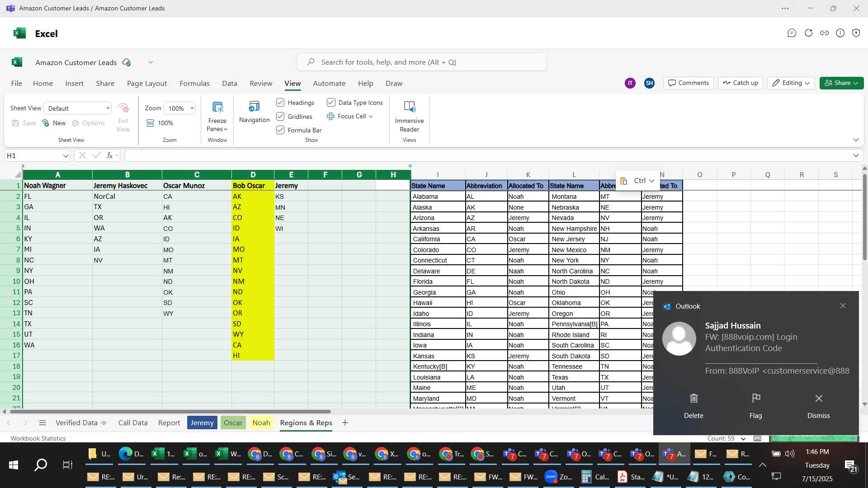This screenshot has width=868, height=488.
Task: Open Freeze Panes options
Action: (x=217, y=117)
